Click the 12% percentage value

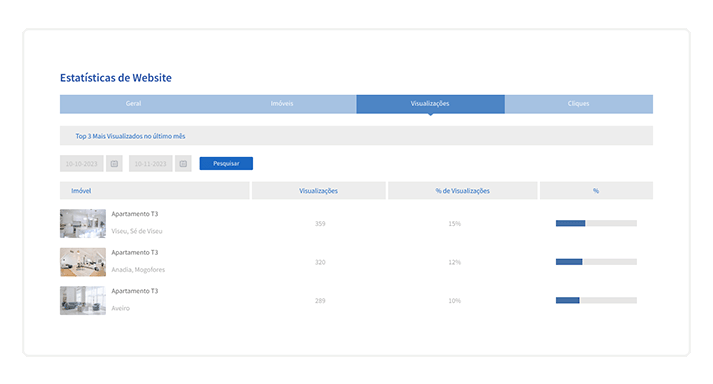[x=455, y=263]
